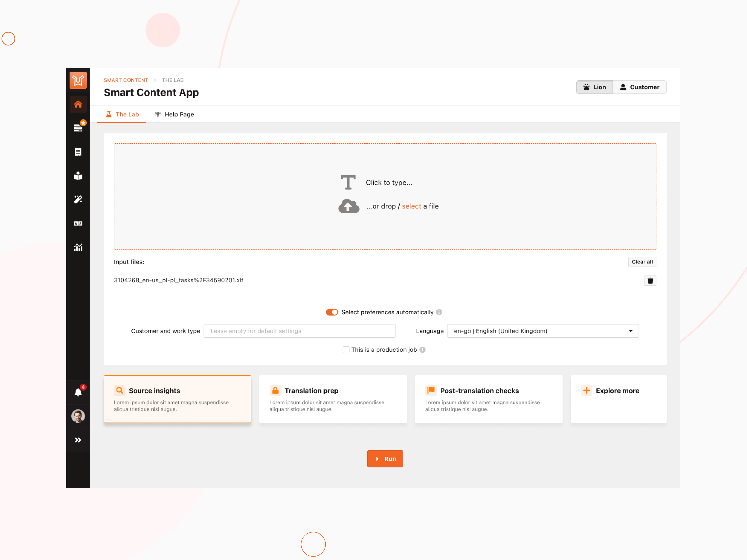Click the lock icon on Translation prep
The image size is (747, 560).
(275, 391)
